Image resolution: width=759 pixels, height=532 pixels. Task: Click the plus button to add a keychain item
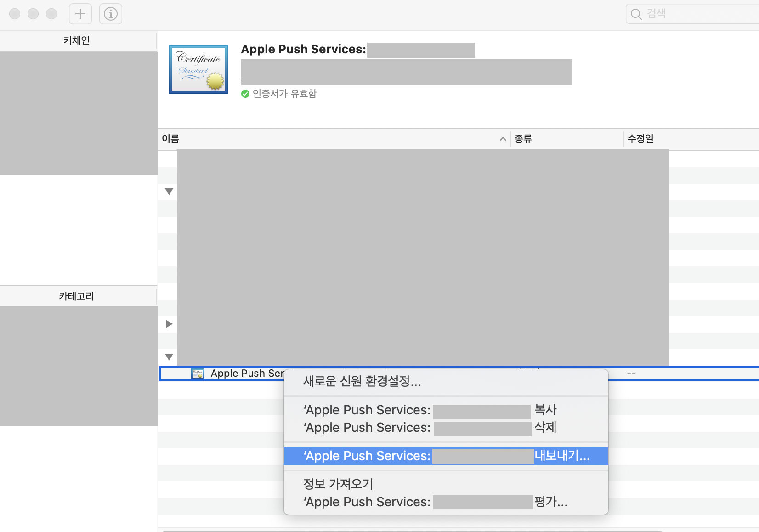(80, 14)
